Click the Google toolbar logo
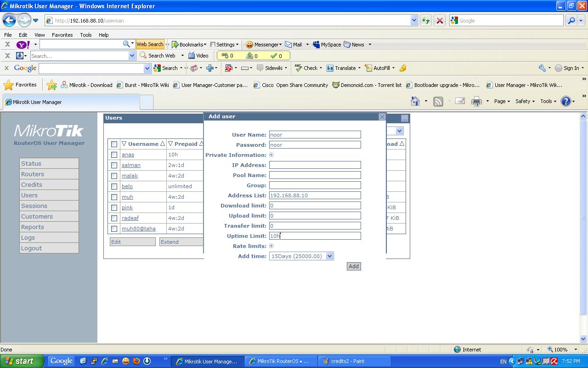This screenshot has width=588, height=368. coord(25,68)
